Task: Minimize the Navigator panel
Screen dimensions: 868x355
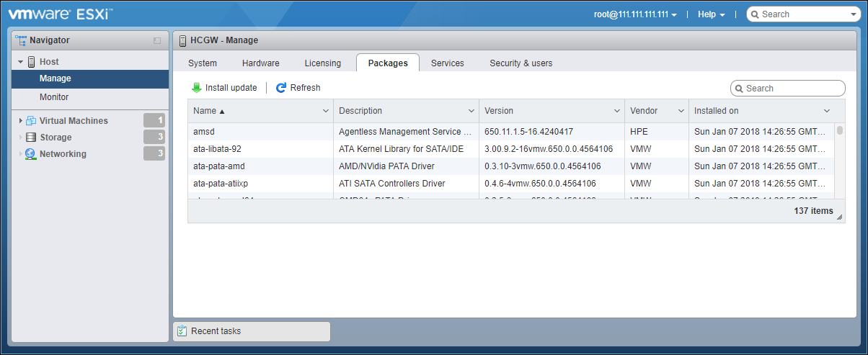Action: 157,41
